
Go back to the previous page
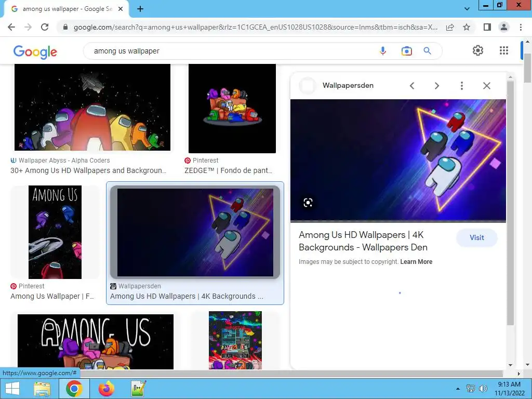point(11,27)
